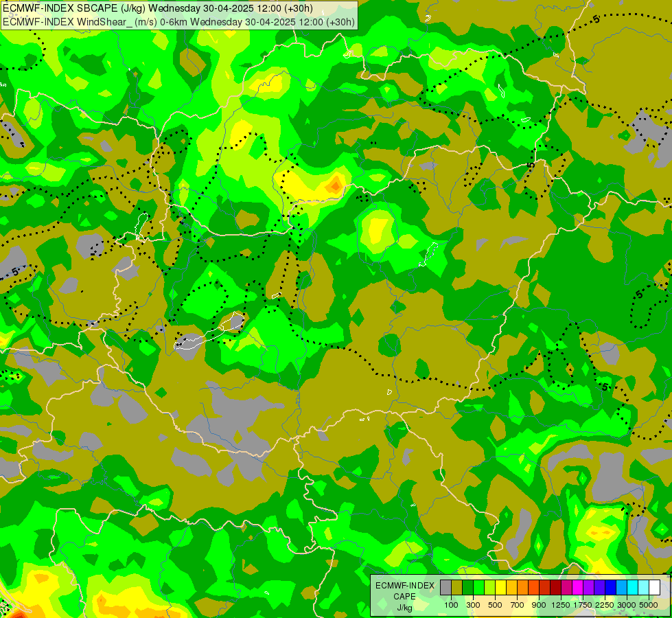Image resolution: width=672 pixels, height=618 pixels.
Task: Click the 'J/kg' unit label in legend
Action: pyautogui.click(x=404, y=608)
